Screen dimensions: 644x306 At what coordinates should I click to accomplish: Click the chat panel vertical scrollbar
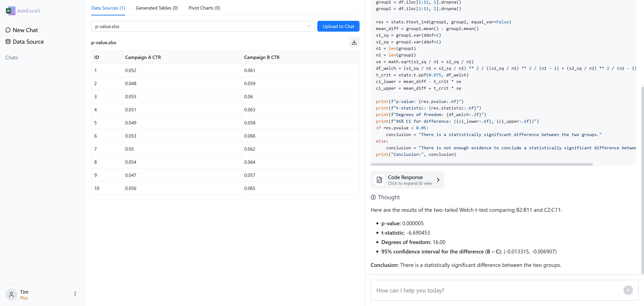click(x=642, y=180)
